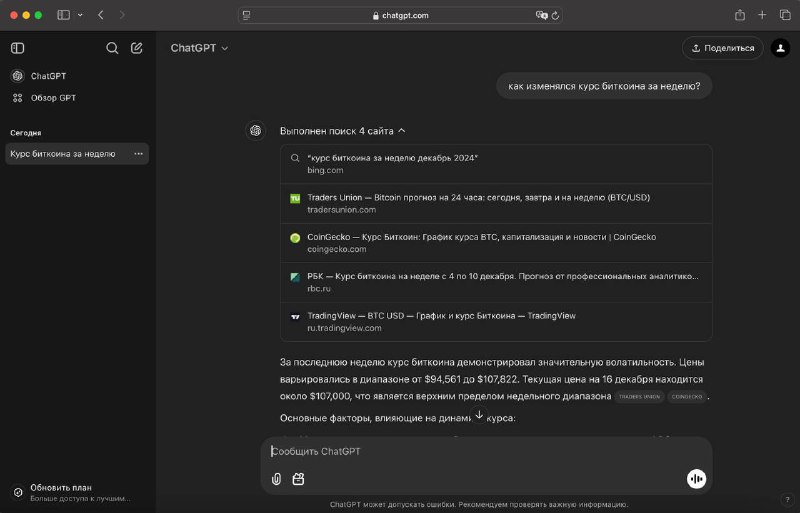
Task: Toggle the ChatGPT sidebar panel icon
Action: pyautogui.click(x=17, y=48)
